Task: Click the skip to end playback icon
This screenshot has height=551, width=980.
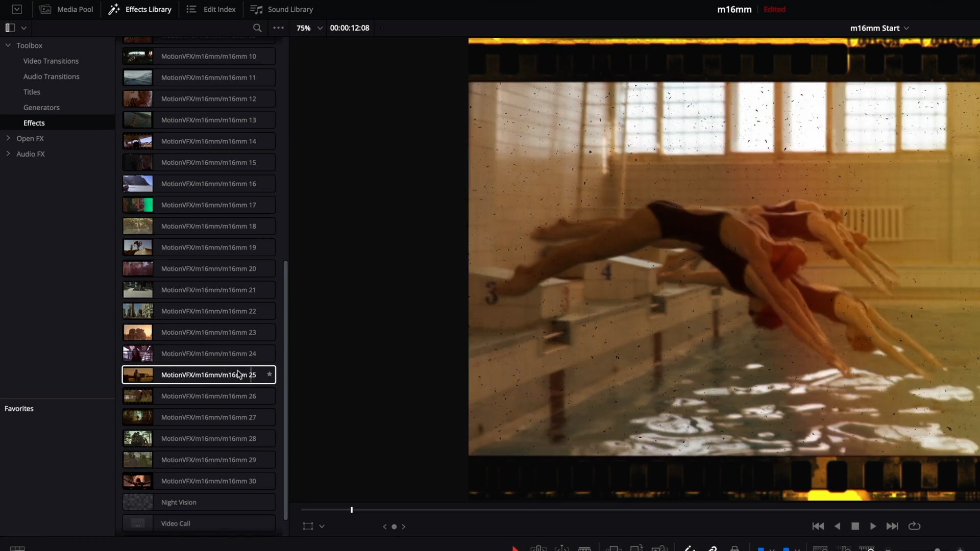Action: pyautogui.click(x=892, y=526)
